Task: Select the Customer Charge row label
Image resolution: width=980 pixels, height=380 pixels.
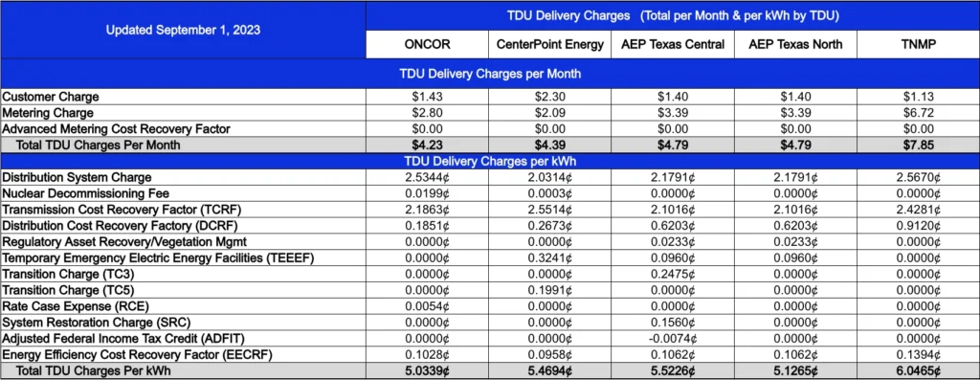Action: click(51, 97)
